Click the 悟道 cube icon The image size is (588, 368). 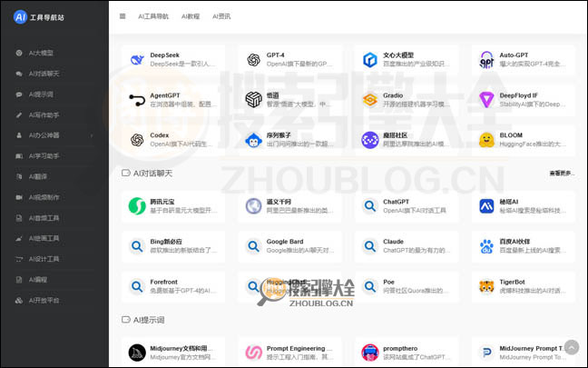tap(253, 100)
